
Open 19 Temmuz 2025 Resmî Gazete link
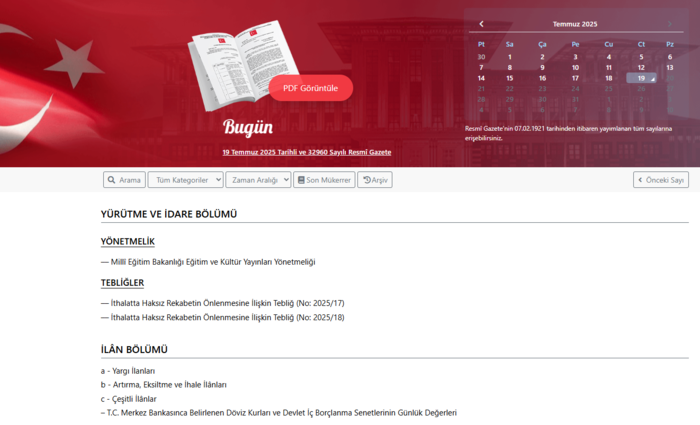point(307,152)
